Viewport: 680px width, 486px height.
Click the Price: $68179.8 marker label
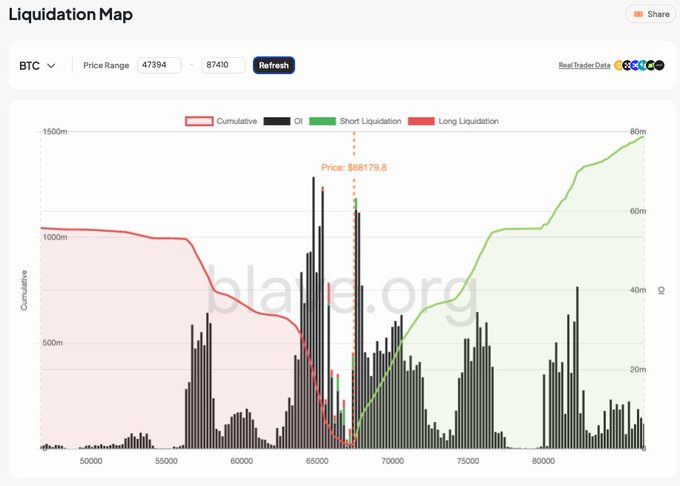point(354,167)
